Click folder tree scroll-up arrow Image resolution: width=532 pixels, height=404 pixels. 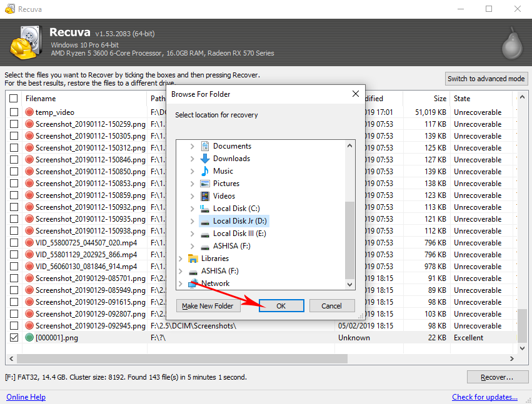pos(350,145)
